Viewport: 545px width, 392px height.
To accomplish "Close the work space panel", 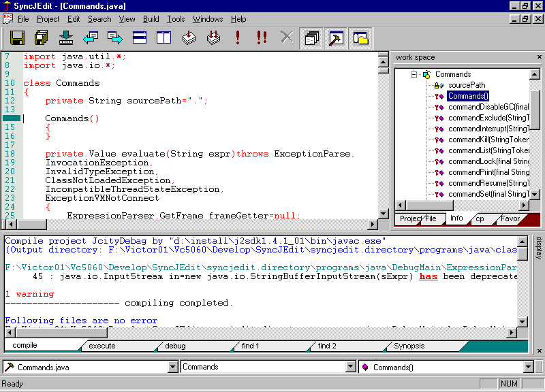I will [x=540, y=57].
